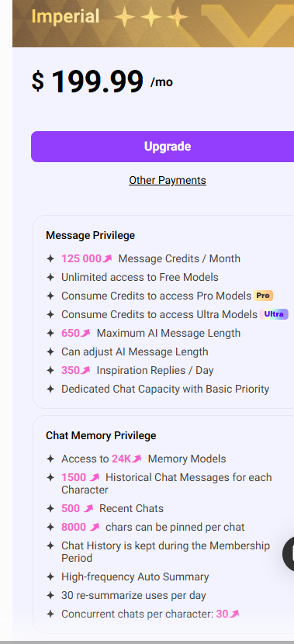Click the pink arrow after concurrent chats 30

[234, 614]
